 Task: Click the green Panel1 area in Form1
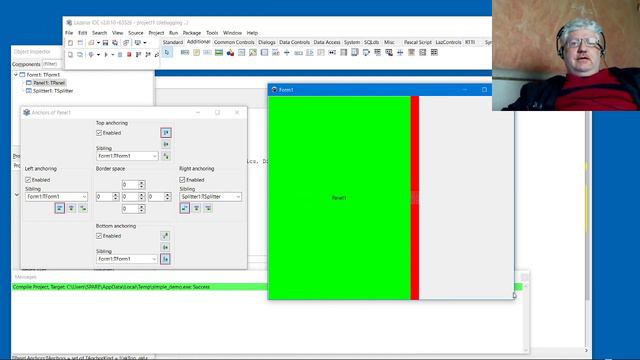339,198
